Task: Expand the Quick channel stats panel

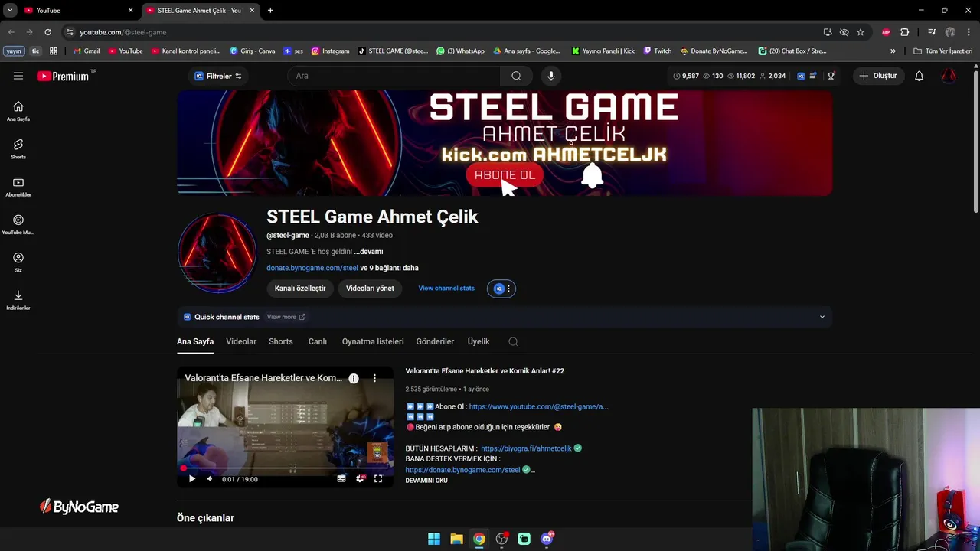Action: coord(822,317)
